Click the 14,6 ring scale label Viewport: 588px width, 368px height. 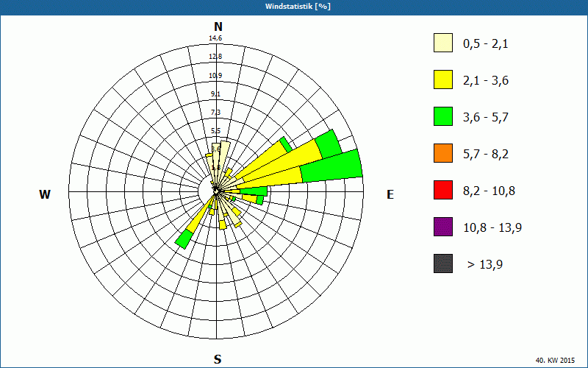point(215,38)
